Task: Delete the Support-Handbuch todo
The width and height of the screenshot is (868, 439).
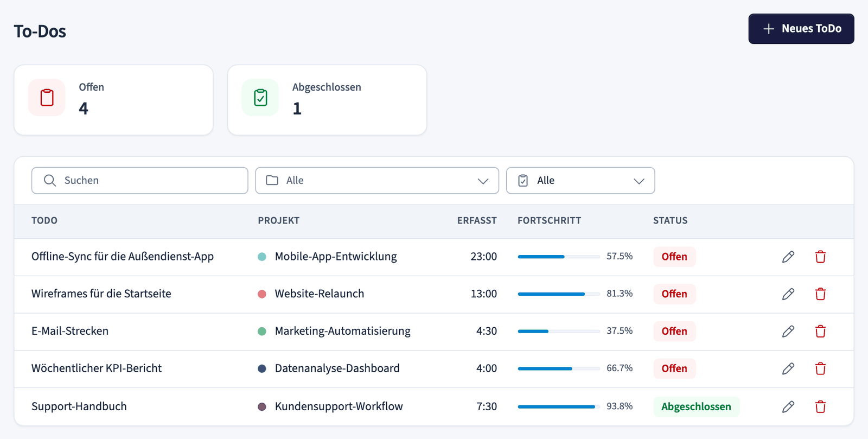Action: tap(820, 406)
